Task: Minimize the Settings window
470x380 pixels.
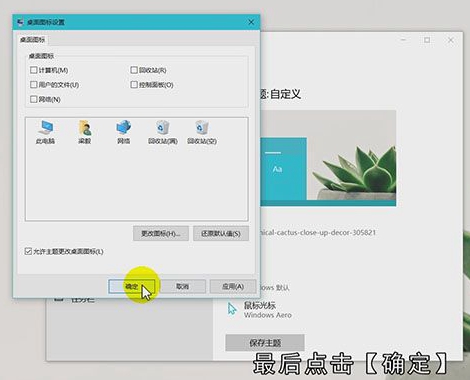Action: 403,40
